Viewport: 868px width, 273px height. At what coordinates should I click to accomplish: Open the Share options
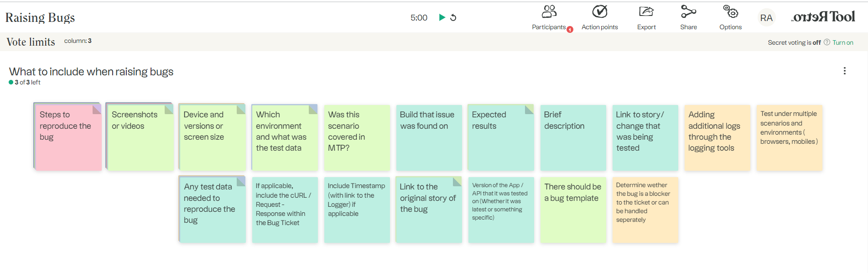(x=688, y=17)
